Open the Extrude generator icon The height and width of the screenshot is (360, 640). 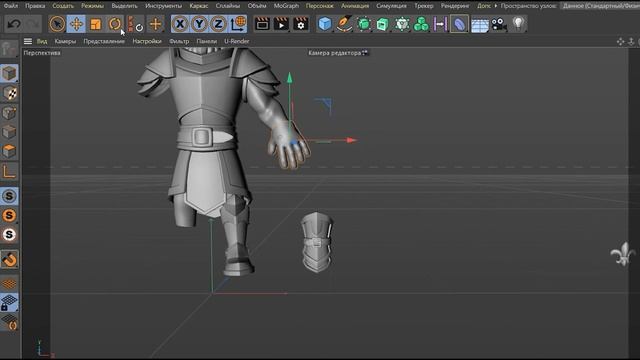click(x=382, y=24)
